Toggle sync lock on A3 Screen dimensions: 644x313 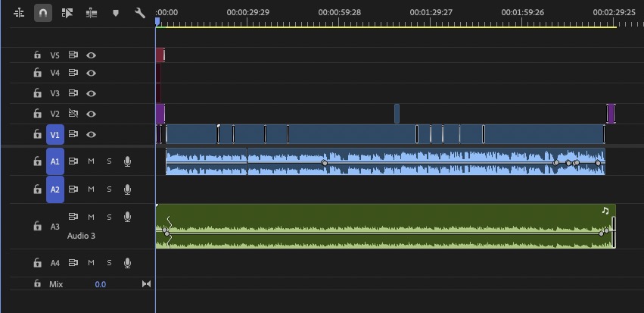coord(73,216)
